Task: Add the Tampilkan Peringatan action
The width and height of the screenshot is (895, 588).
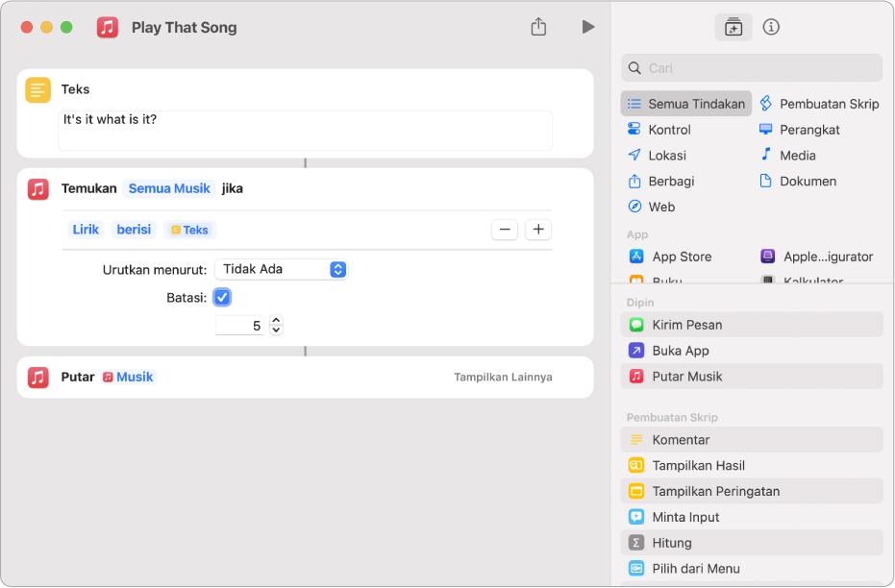Action: (x=752, y=491)
